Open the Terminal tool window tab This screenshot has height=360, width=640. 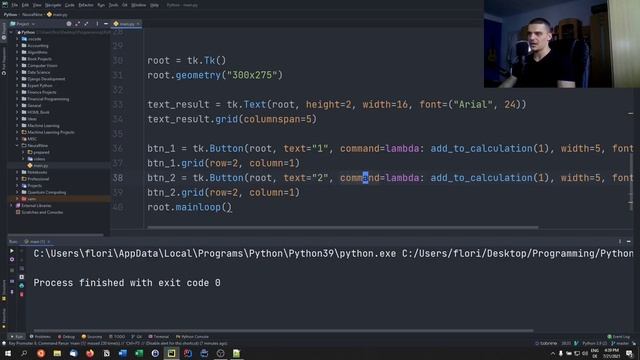click(x=158, y=337)
